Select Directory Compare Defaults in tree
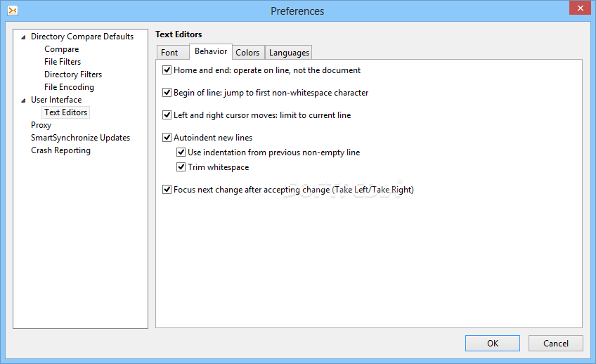Viewport: 596px width, 364px height. 82,37
